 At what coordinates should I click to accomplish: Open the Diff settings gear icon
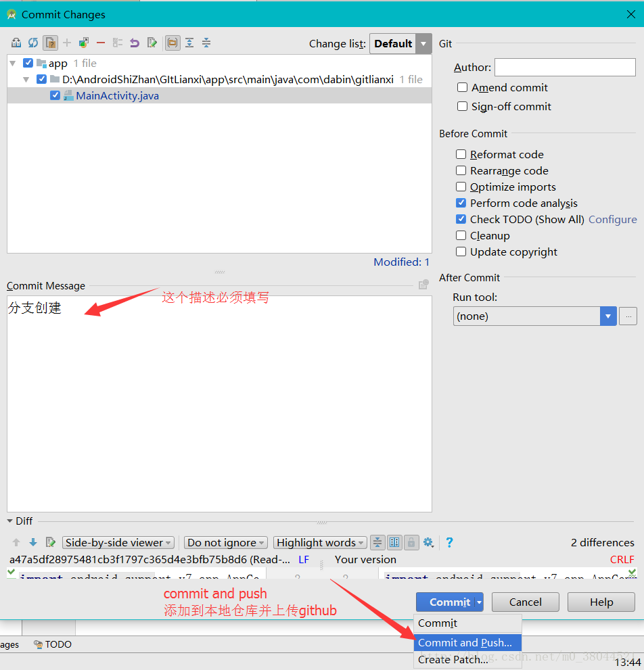pos(428,542)
